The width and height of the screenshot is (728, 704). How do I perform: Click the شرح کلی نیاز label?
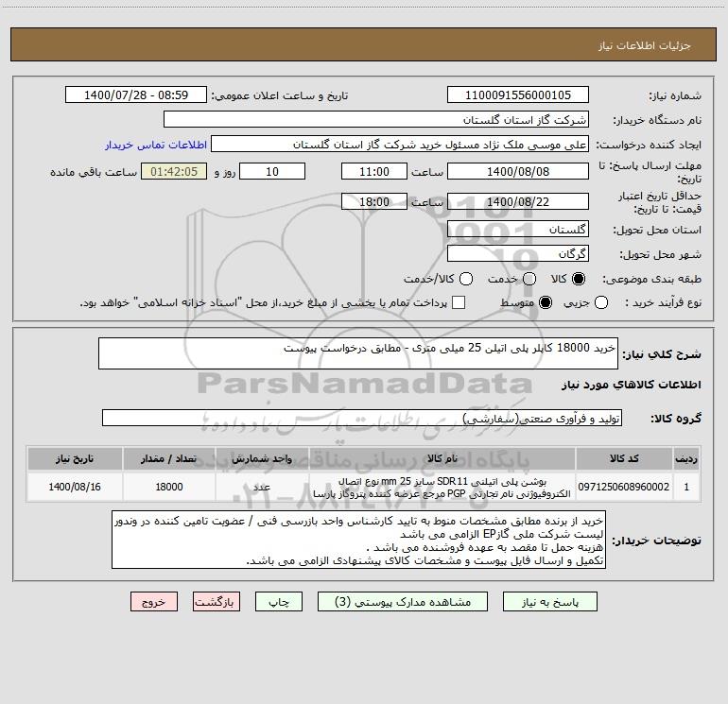click(662, 354)
